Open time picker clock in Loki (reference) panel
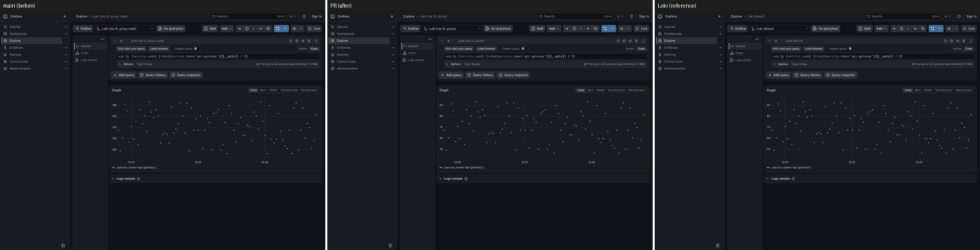Screen dimensions: 980x250 pyautogui.click(x=902, y=29)
